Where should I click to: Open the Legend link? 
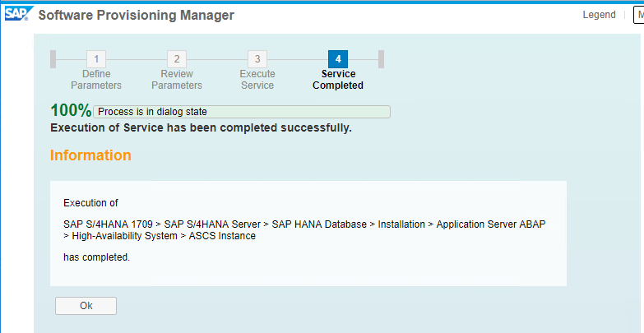click(x=600, y=15)
